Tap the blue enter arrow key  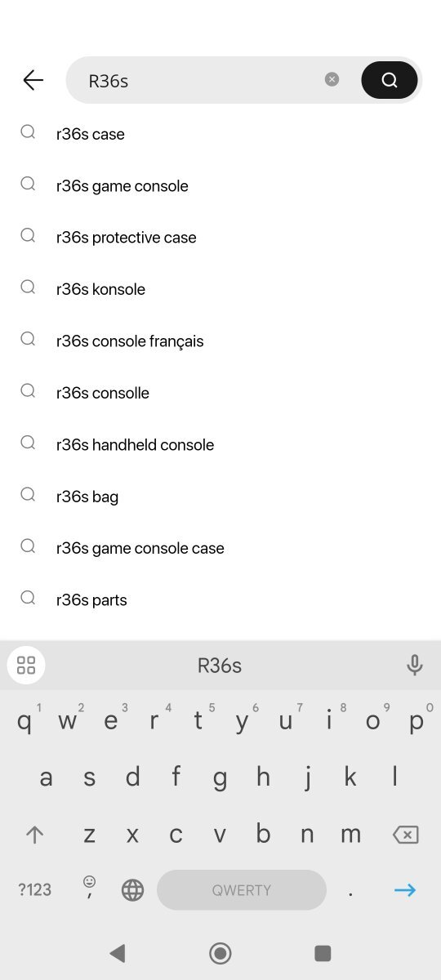(x=405, y=890)
